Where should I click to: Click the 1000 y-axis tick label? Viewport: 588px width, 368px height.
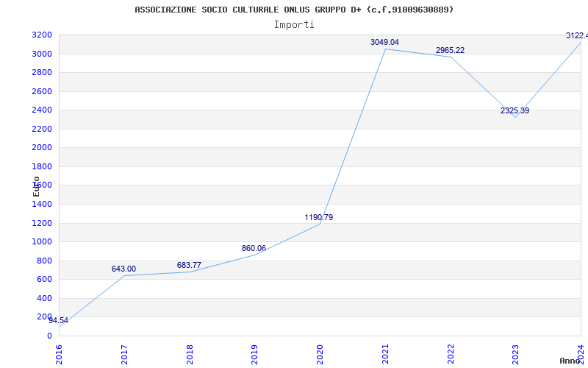42,242
